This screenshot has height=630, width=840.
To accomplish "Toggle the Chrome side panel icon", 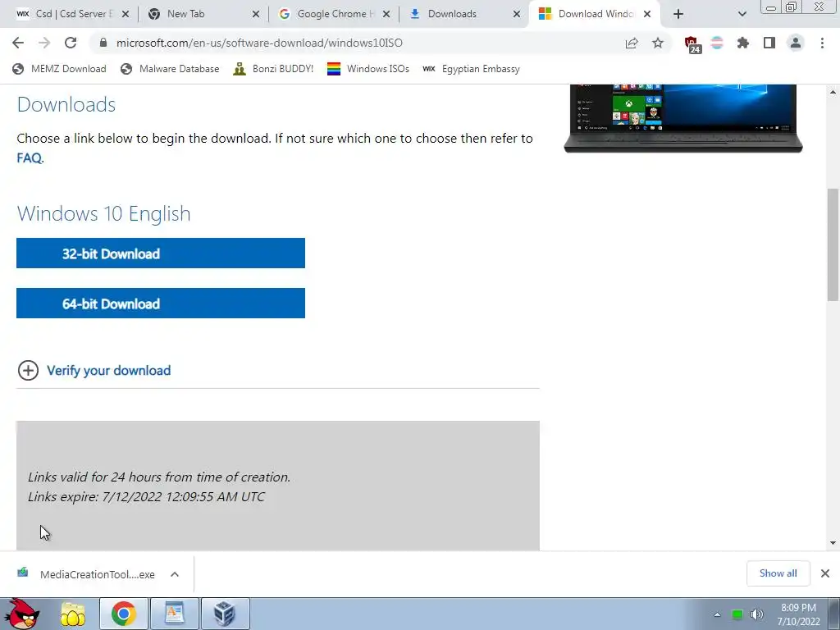I will click(769, 43).
